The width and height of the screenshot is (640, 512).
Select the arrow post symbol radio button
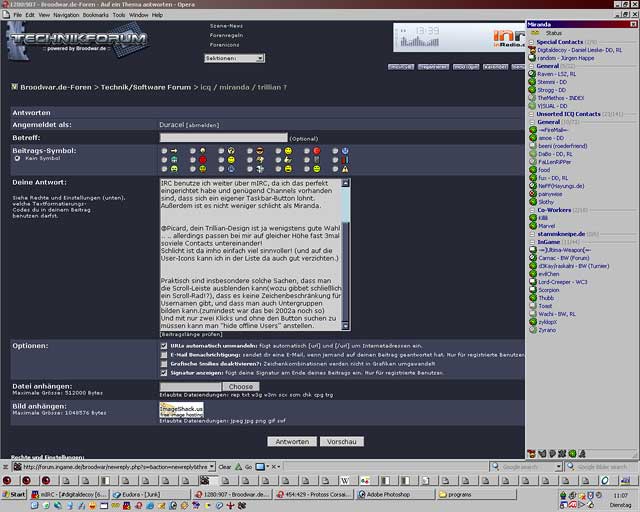(x=164, y=151)
